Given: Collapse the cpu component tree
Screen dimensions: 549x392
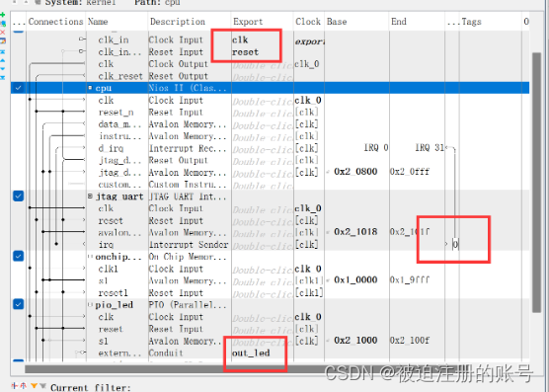Looking at the screenshot, I should click(90, 88).
